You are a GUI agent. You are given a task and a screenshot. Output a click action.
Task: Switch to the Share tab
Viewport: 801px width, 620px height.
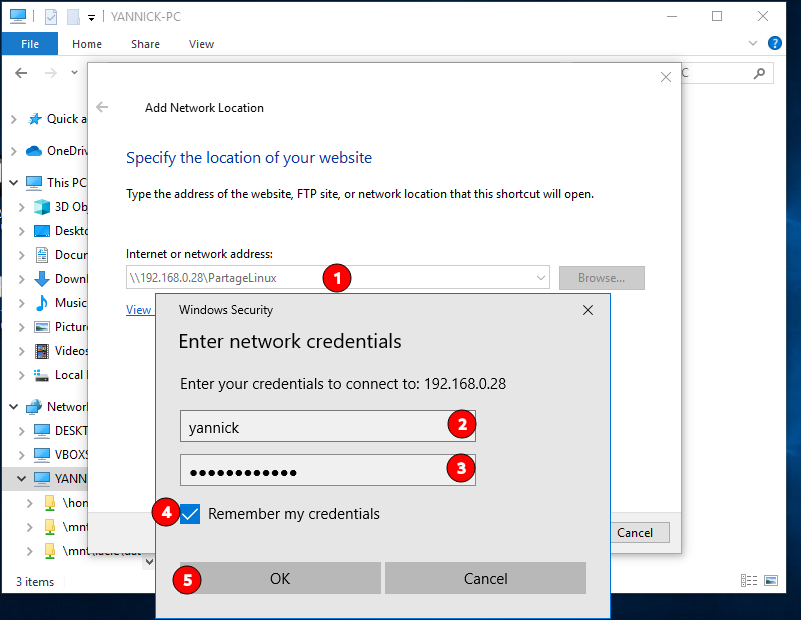coord(145,44)
